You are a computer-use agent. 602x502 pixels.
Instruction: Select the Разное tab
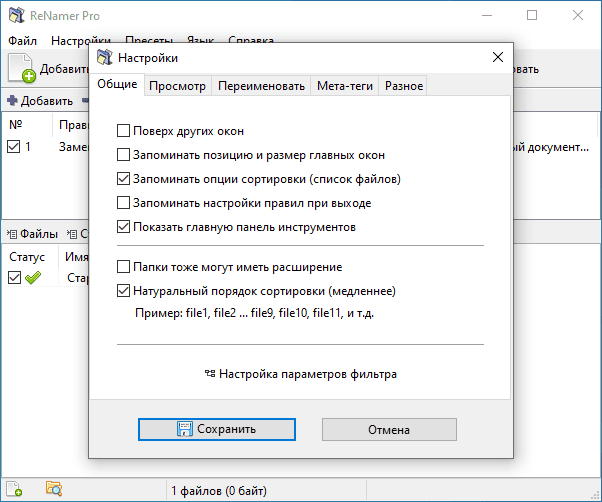tap(404, 86)
